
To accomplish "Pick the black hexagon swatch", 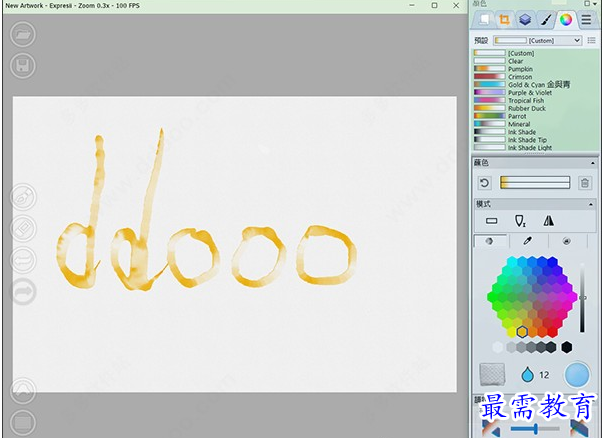I will point(566,347).
